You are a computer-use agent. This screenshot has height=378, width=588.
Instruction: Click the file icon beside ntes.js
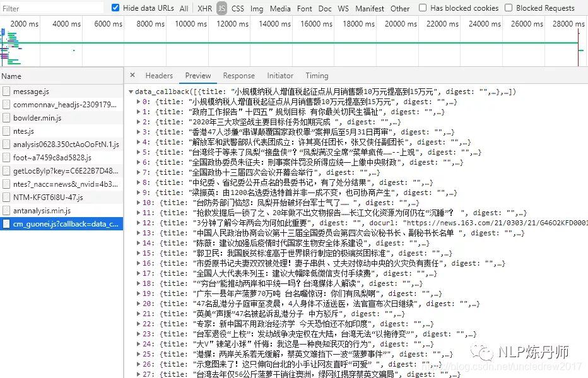click(x=6, y=131)
